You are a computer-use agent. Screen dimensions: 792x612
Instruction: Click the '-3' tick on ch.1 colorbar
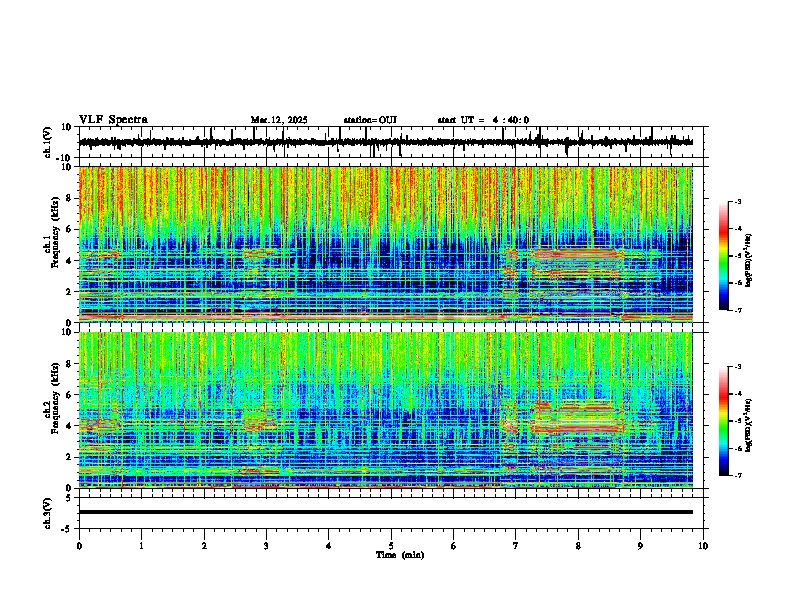pos(737,201)
